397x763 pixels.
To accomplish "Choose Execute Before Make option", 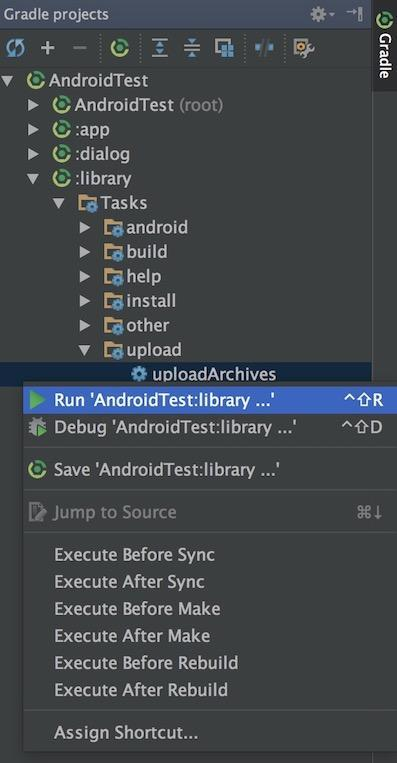I will (137, 609).
